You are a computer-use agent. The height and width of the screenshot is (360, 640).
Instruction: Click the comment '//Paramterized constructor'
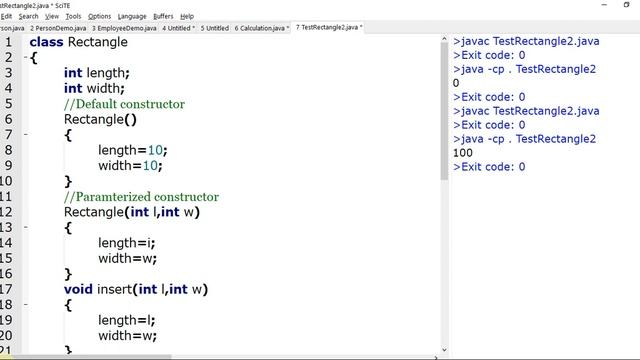[x=141, y=197]
